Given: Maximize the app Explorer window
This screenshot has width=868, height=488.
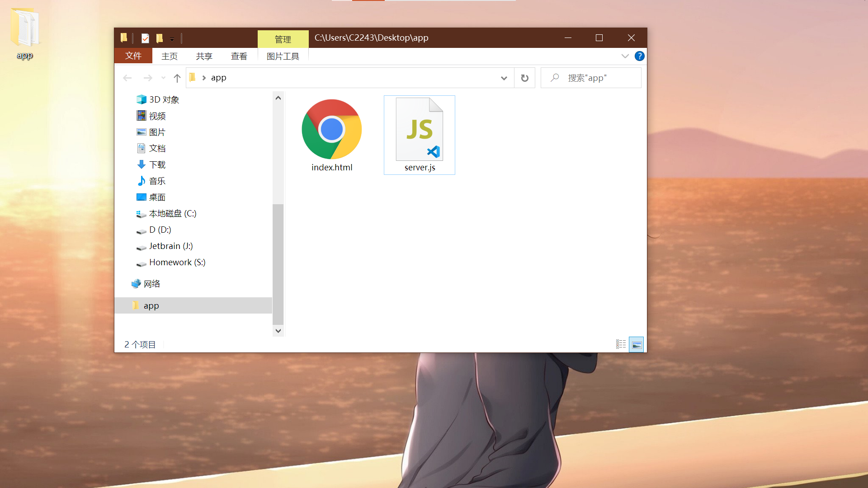Looking at the screenshot, I should 599,38.
